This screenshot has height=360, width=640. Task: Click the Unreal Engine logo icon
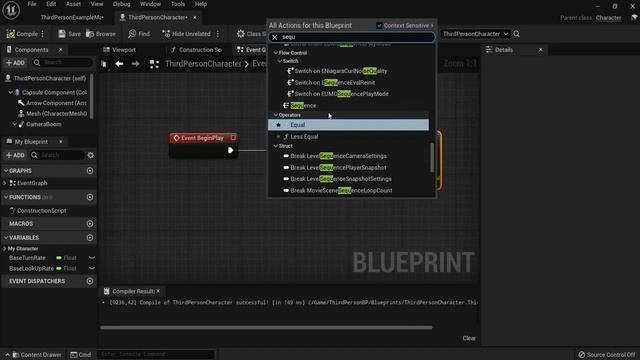coord(11,10)
